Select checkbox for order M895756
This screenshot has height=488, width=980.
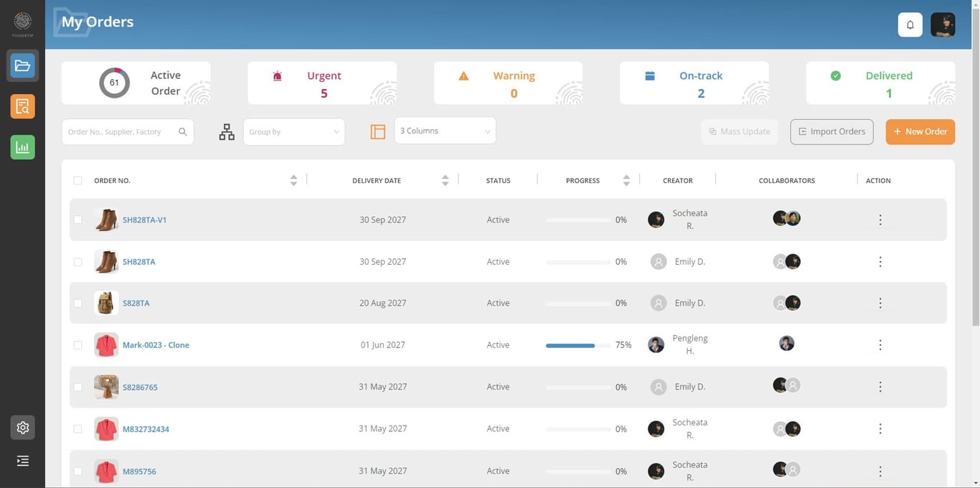77,471
